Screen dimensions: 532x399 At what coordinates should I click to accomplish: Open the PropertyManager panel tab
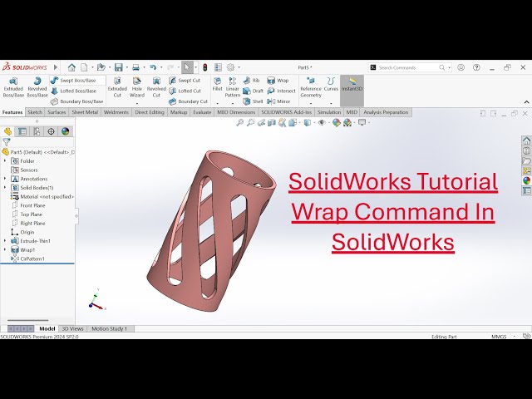(22, 131)
